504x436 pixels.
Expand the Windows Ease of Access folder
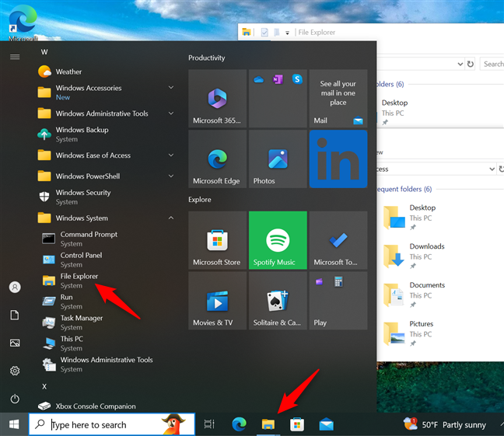click(106, 155)
